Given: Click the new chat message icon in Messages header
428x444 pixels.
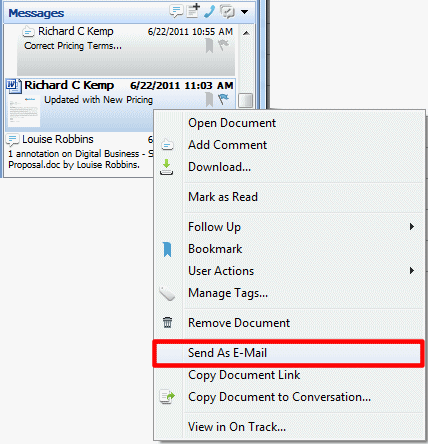Looking at the screenshot, I should click(176, 11).
